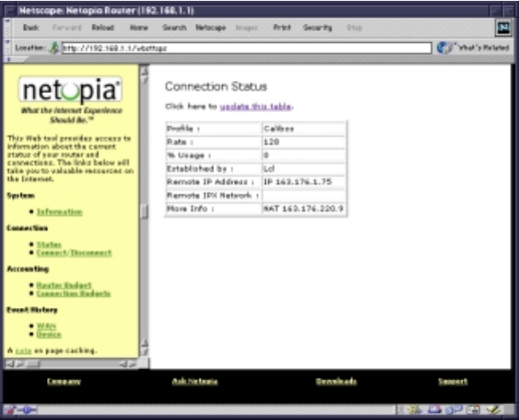Click the sidebar vertical scrollbar up arrow
The height and width of the screenshot is (420, 519).
pyautogui.click(x=144, y=71)
